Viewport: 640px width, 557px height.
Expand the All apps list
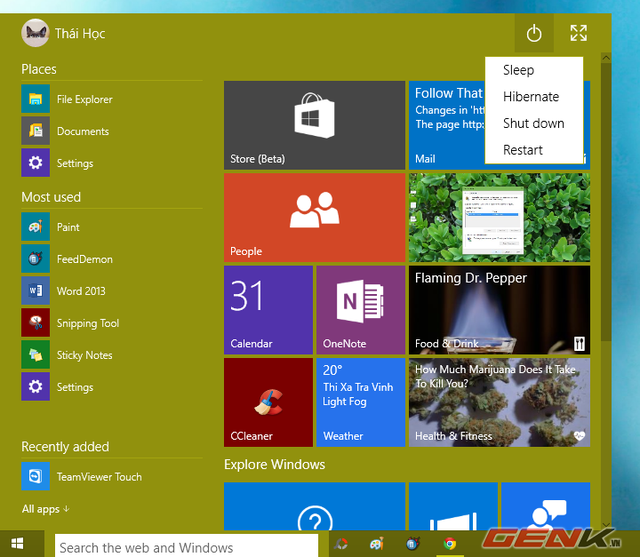tap(46, 509)
